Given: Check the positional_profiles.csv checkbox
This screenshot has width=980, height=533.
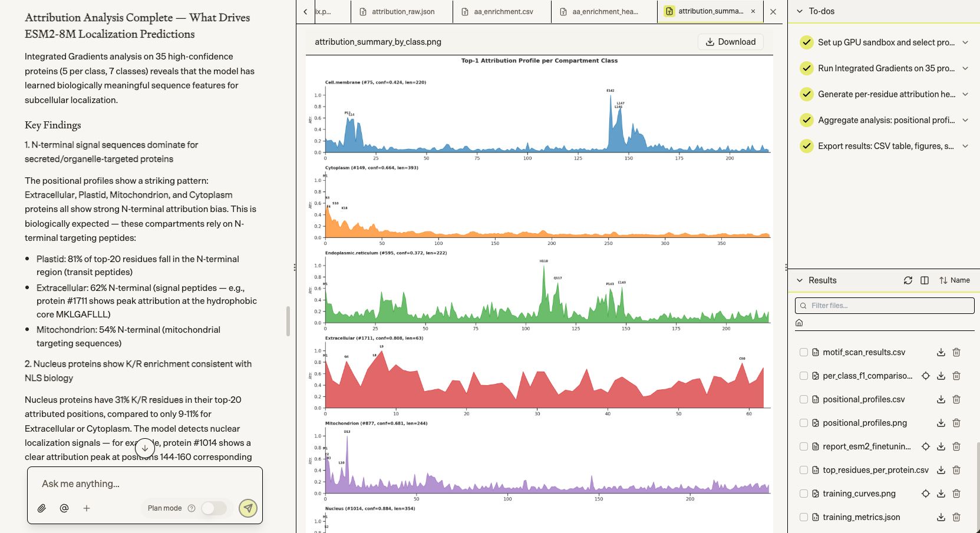Looking at the screenshot, I should (804, 399).
